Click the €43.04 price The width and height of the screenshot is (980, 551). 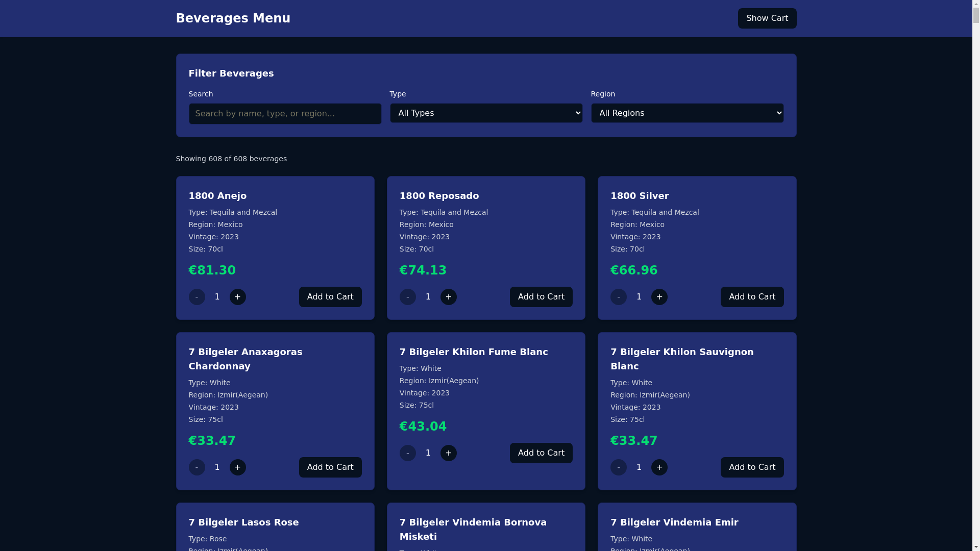point(423,427)
